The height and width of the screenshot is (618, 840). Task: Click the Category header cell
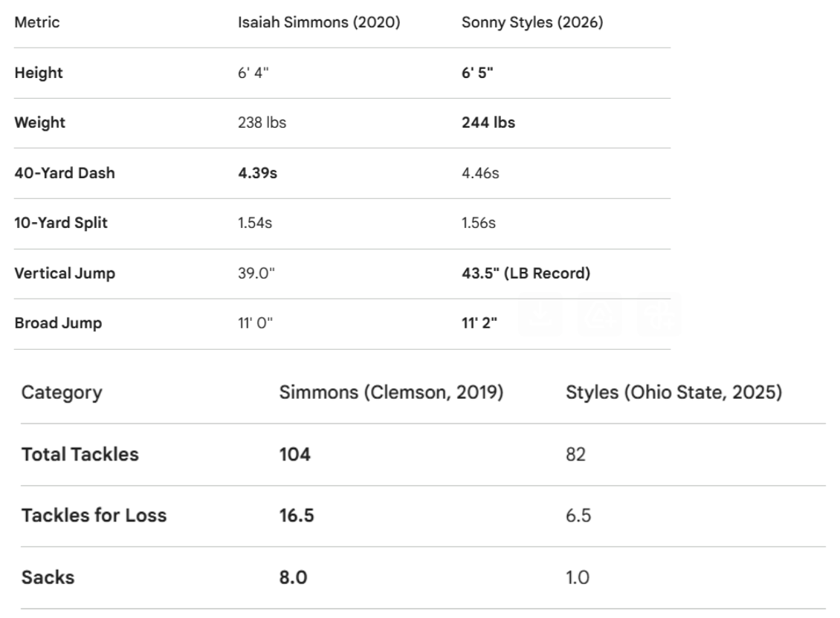62,392
